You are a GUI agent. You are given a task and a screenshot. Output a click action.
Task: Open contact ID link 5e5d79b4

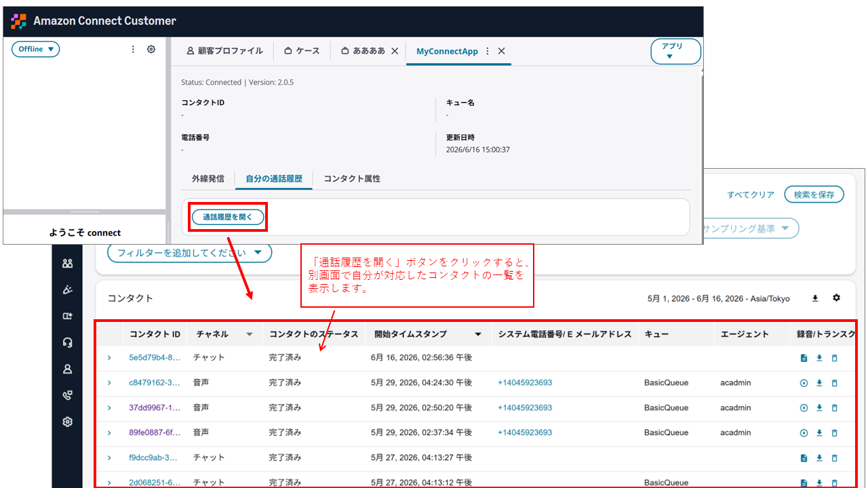tap(155, 358)
